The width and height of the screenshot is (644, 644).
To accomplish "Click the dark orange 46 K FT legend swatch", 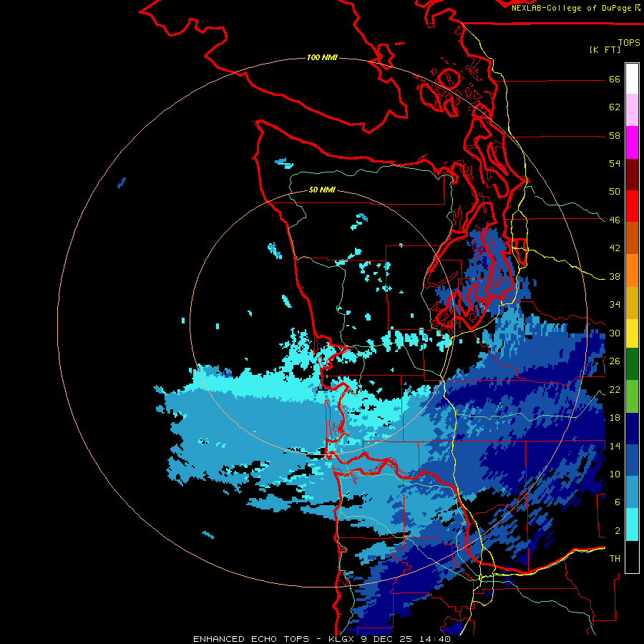I will pyautogui.click(x=632, y=238).
